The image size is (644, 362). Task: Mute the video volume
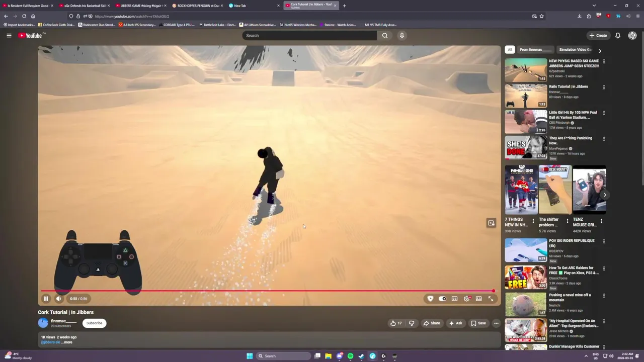click(x=59, y=299)
